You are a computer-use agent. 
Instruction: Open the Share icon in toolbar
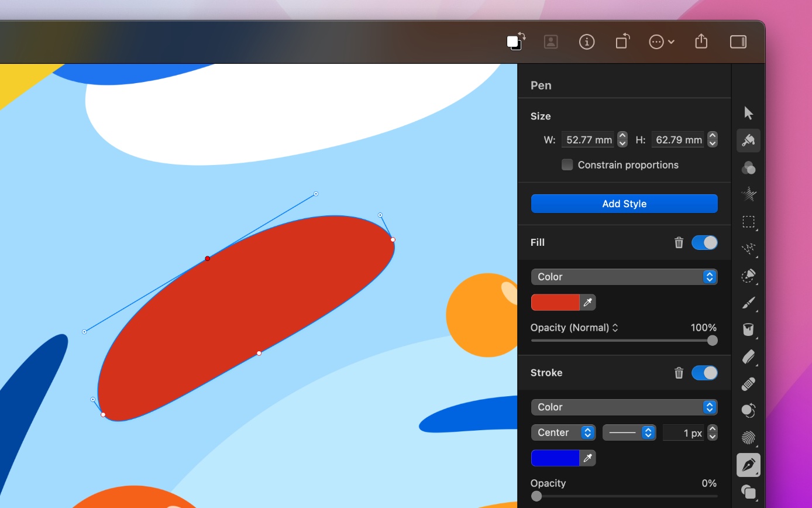[701, 42]
